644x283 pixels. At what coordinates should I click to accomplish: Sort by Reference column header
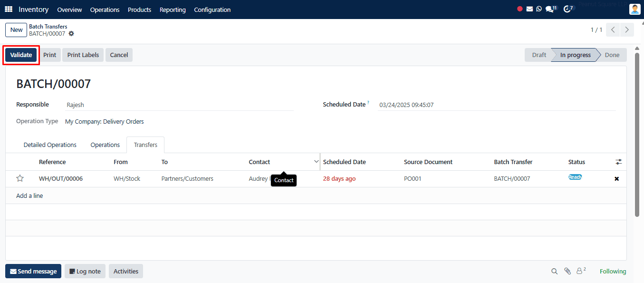(x=52, y=162)
